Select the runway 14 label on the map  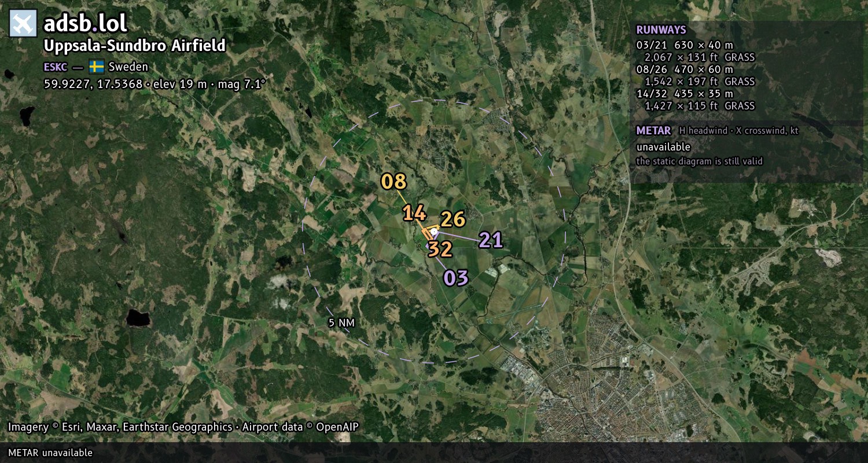click(414, 213)
